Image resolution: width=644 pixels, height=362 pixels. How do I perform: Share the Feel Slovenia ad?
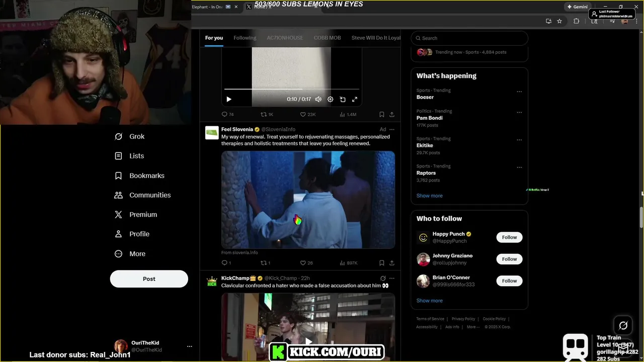[392, 263]
